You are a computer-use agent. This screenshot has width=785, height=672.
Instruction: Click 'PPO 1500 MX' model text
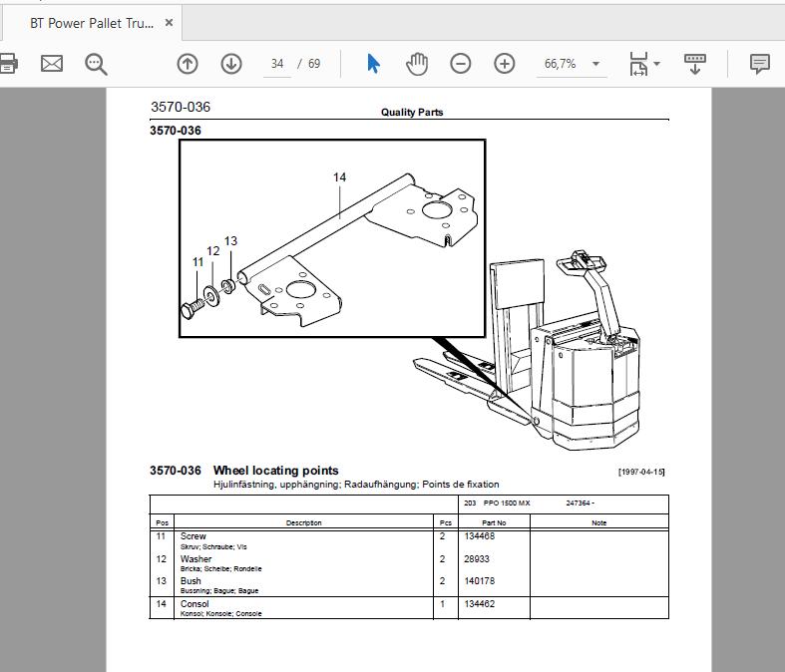tap(507, 503)
